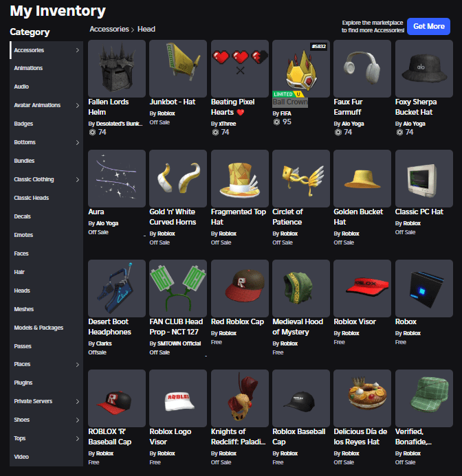This screenshot has width=462, height=476.
Task: Expand the Classic Clothing category arrow
Action: click(x=78, y=179)
